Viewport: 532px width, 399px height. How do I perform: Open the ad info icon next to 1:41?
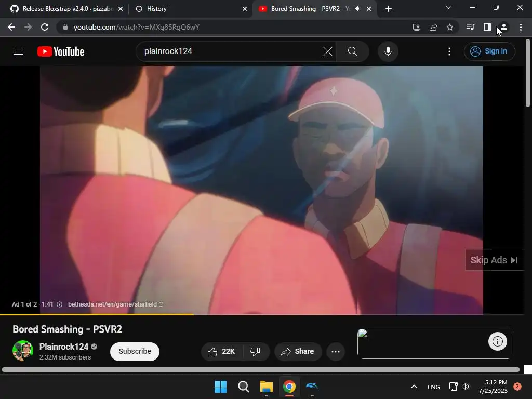pyautogui.click(x=59, y=304)
